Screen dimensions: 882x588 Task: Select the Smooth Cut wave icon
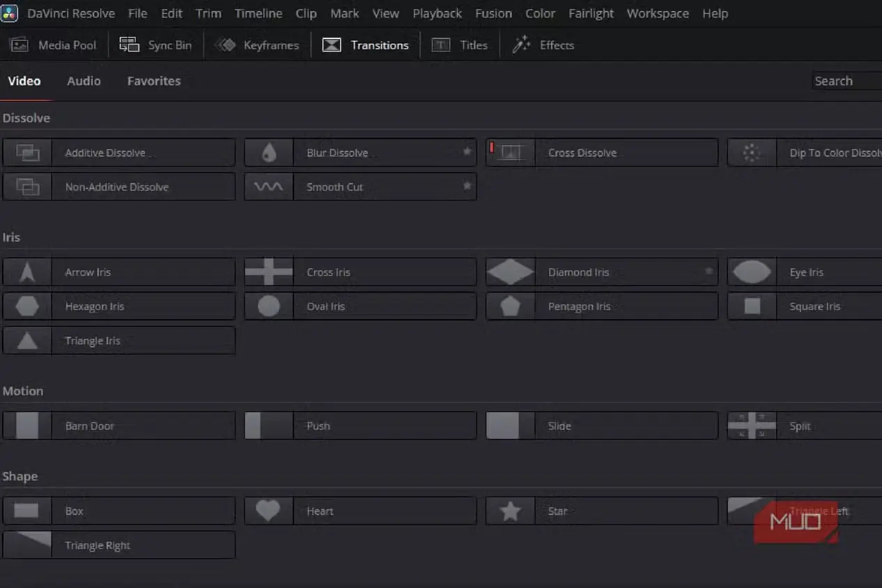click(269, 187)
